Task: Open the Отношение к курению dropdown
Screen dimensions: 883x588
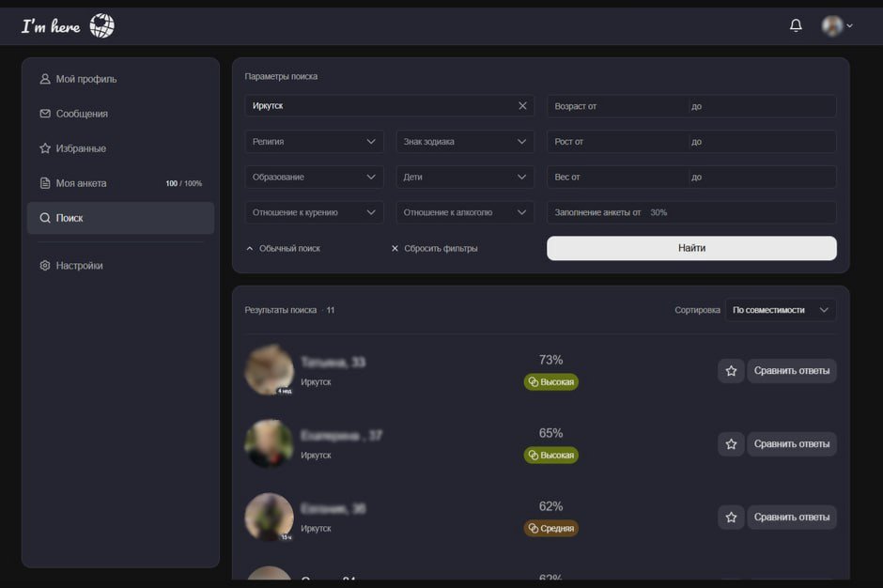Action: point(315,212)
